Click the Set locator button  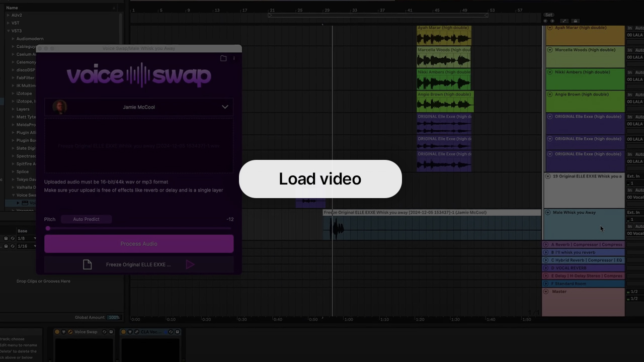(549, 15)
